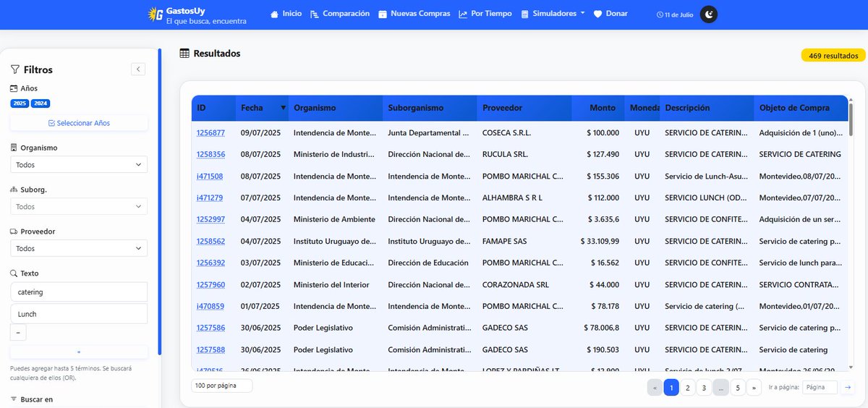The image size is (868, 408).
Task: Open the Donar page
Action: (610, 14)
